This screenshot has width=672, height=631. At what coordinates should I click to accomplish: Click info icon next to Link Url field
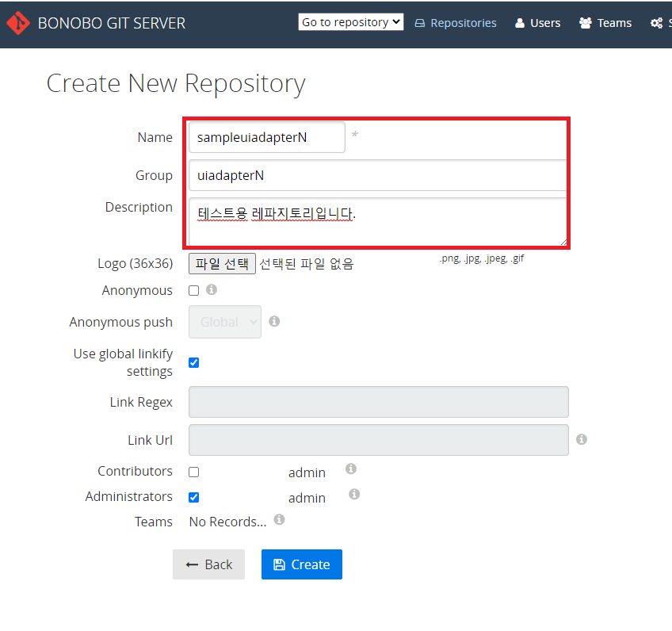coord(582,439)
